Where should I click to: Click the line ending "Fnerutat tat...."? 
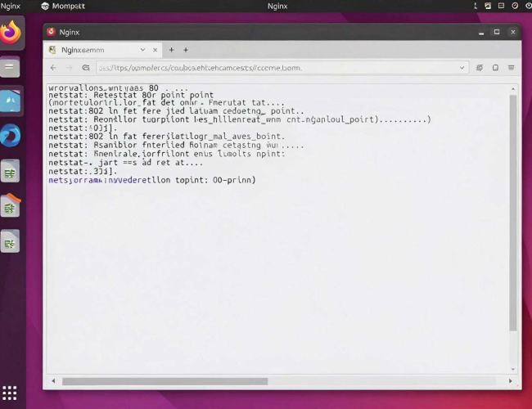166,102
